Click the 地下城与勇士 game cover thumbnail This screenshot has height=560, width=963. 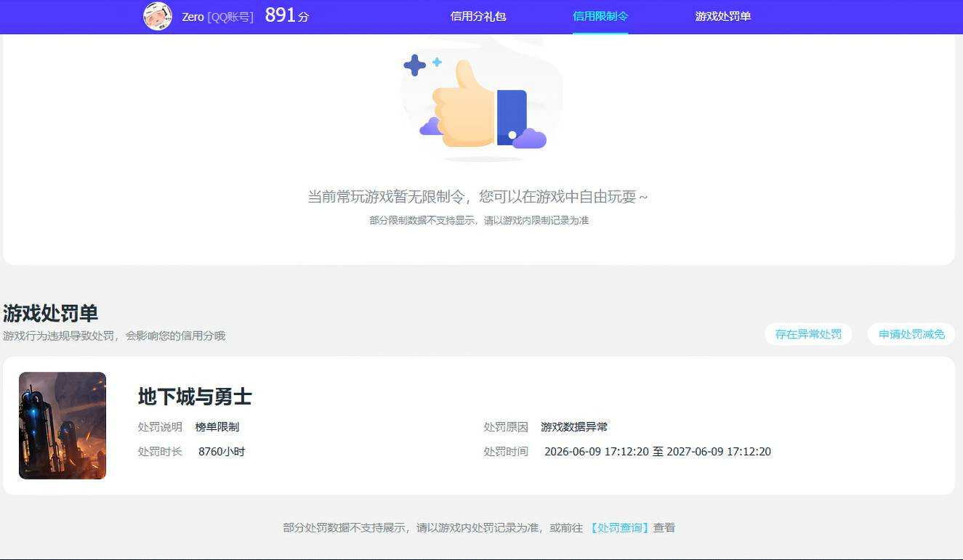[x=63, y=426]
